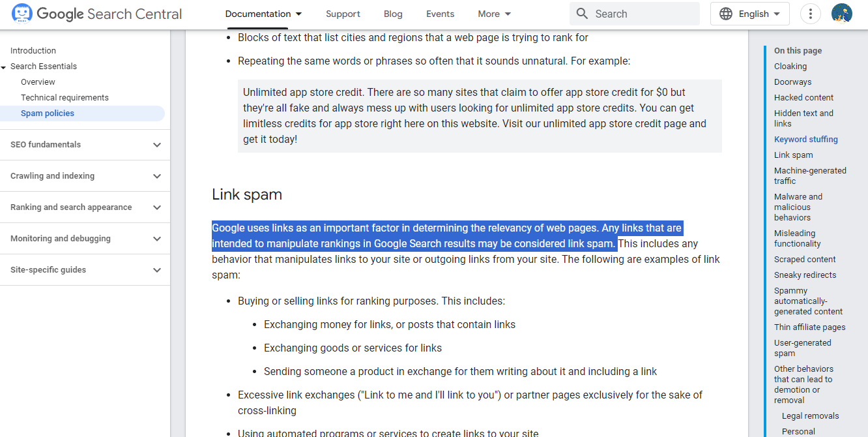The height and width of the screenshot is (437, 868).
Task: Open the user account avatar
Action: tap(842, 14)
